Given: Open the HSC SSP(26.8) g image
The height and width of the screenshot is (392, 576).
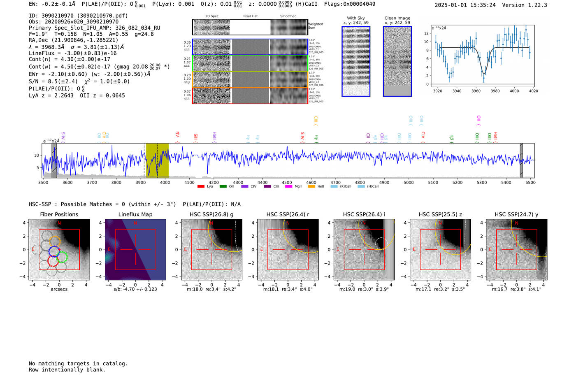Looking at the screenshot, I should point(211,250).
